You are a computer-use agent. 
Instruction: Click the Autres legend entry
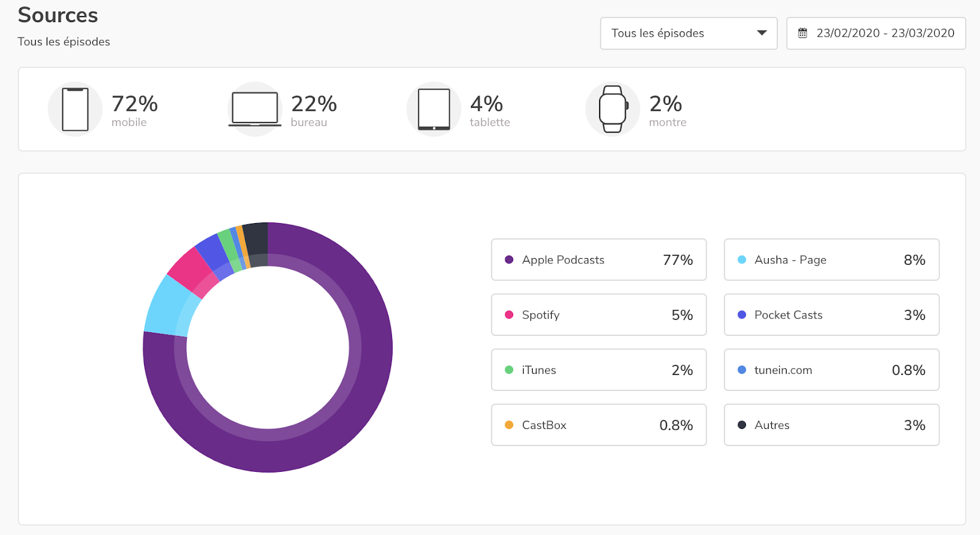[831, 425]
